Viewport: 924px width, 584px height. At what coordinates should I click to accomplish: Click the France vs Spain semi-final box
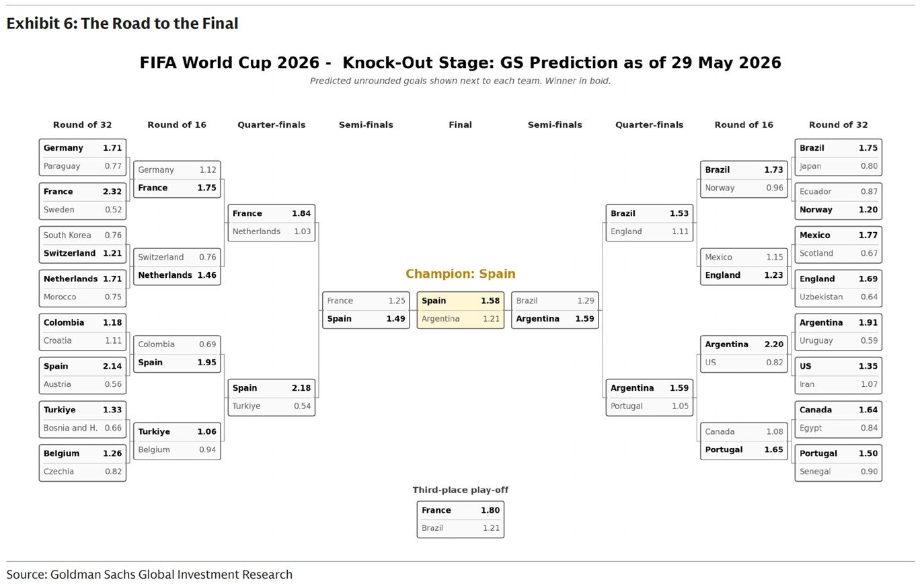pyautogui.click(x=366, y=310)
